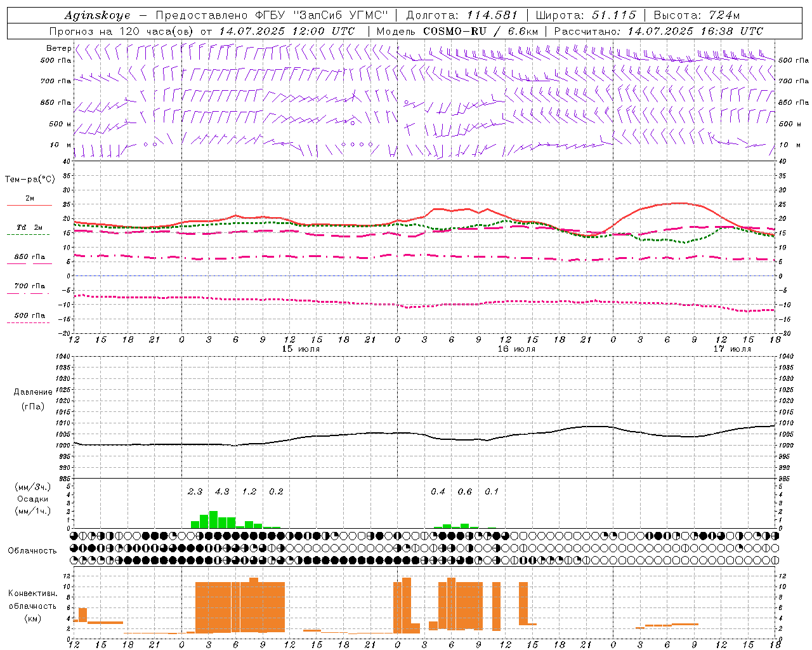Screen dimensions: 812x650
Task: Click the precipitation total value '1.2'
Action: point(249,491)
